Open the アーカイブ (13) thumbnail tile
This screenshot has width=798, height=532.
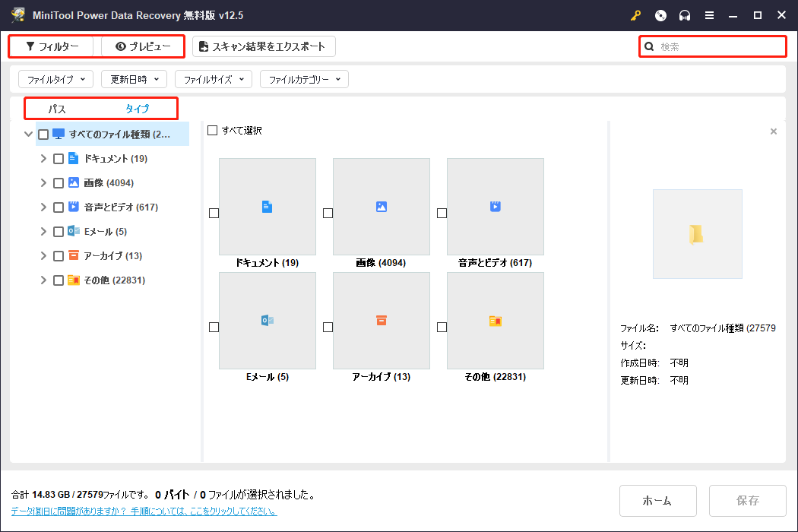point(382,320)
